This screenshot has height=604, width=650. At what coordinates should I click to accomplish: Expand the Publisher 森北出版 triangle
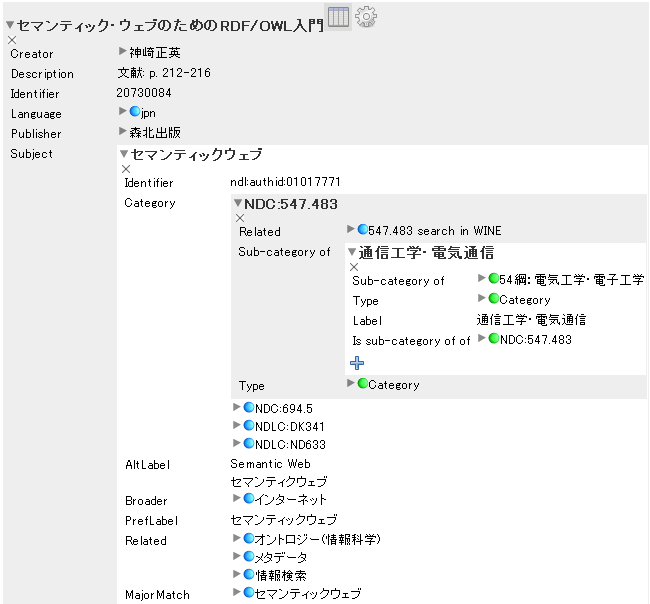pos(122,131)
